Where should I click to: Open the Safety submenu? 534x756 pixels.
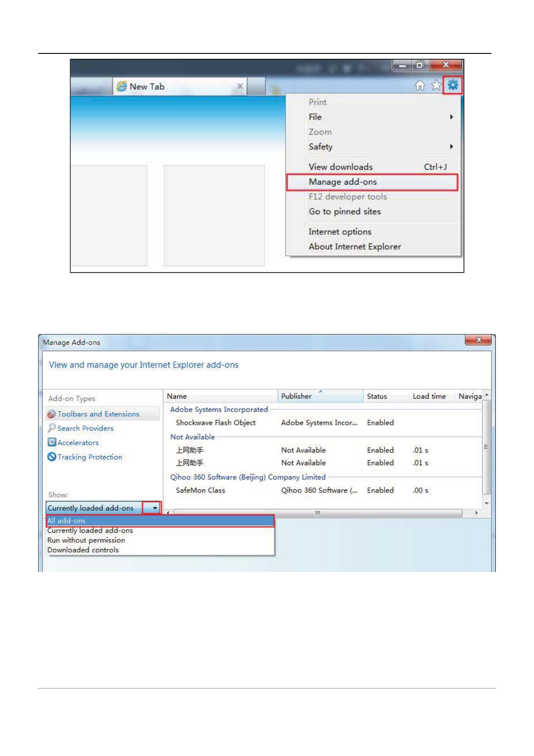click(373, 147)
